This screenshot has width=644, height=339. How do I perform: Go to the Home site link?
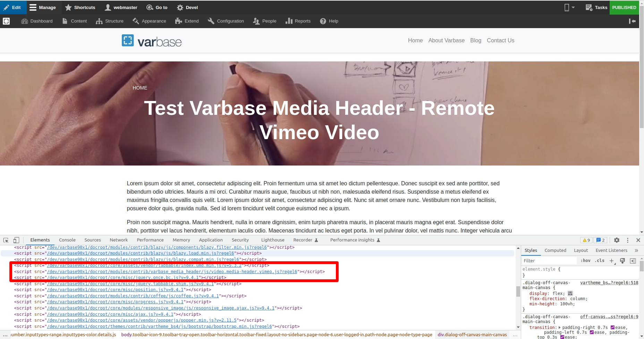point(415,41)
